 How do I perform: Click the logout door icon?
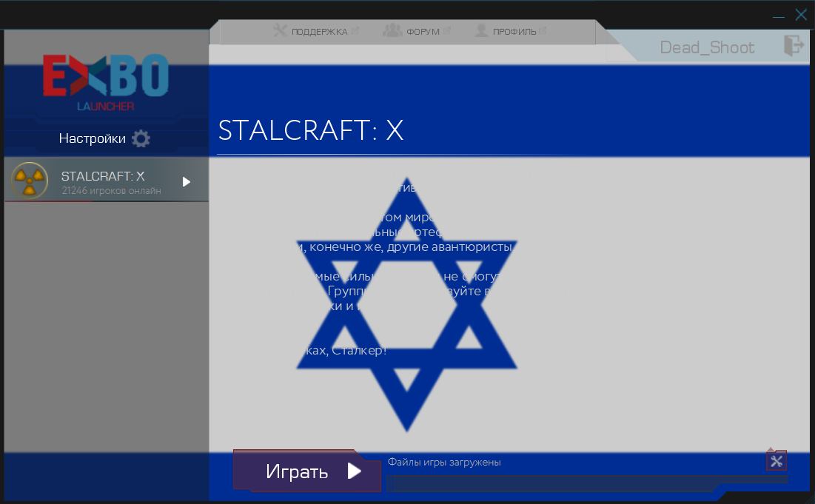(794, 46)
